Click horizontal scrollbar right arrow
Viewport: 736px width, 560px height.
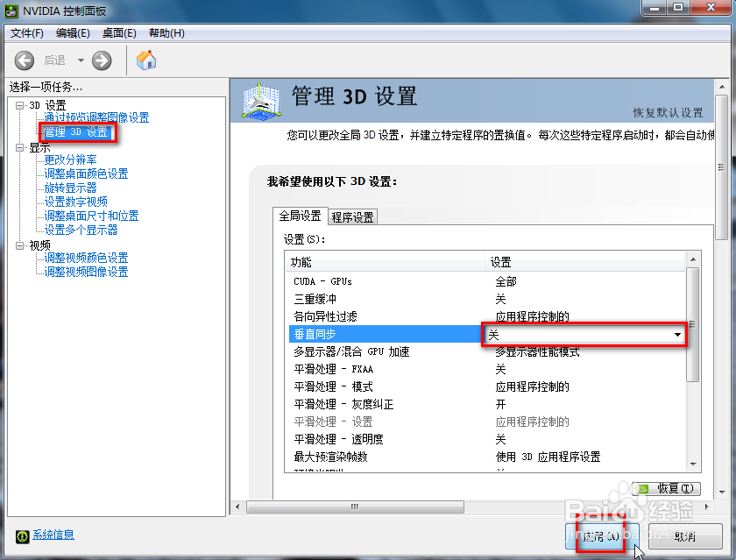click(x=707, y=507)
